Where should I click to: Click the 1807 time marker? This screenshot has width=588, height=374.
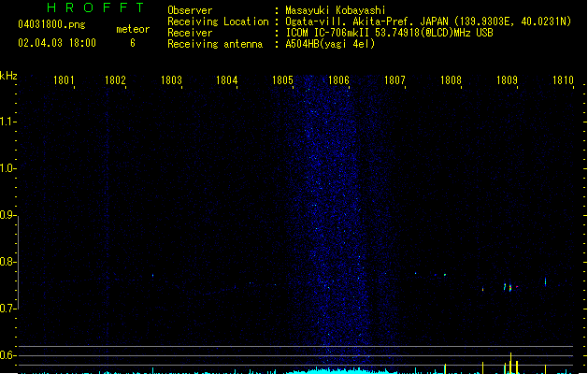pos(394,80)
